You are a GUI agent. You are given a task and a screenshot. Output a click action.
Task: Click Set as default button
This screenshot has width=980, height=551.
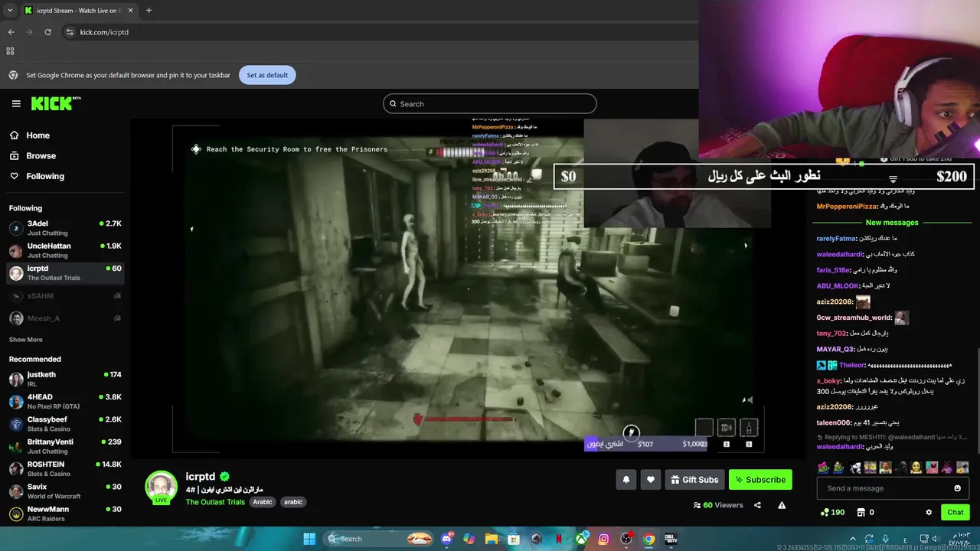[x=267, y=75]
